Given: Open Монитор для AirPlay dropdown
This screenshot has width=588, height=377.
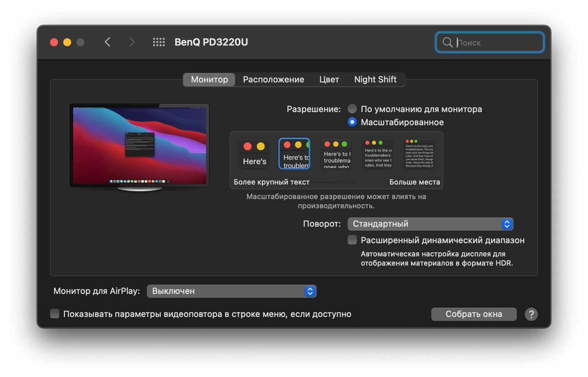Looking at the screenshot, I should point(232,291).
